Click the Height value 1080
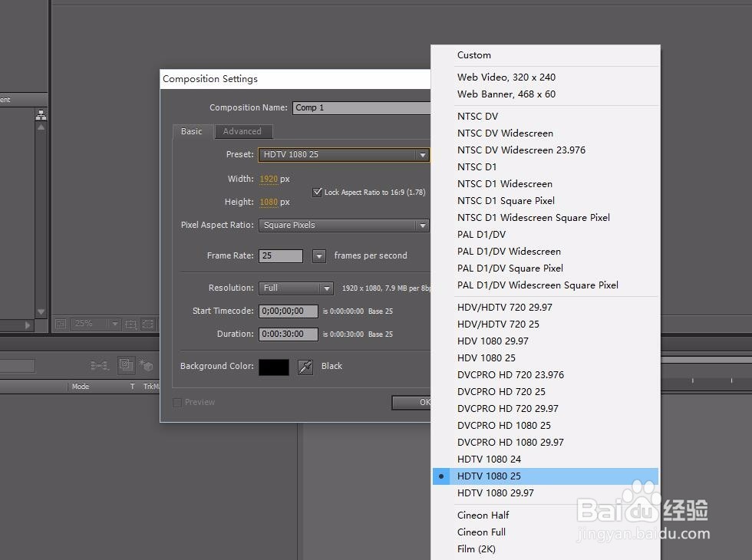 coord(269,202)
